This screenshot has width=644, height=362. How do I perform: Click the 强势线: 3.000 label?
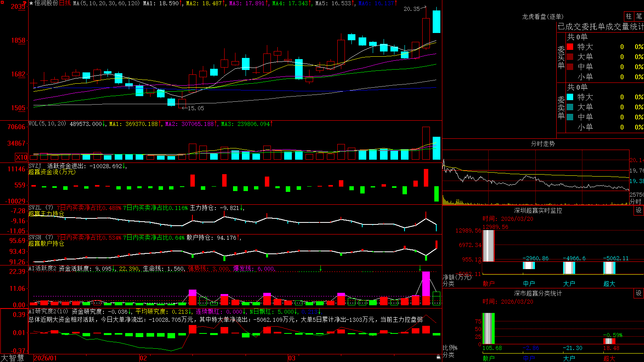pos(208,268)
